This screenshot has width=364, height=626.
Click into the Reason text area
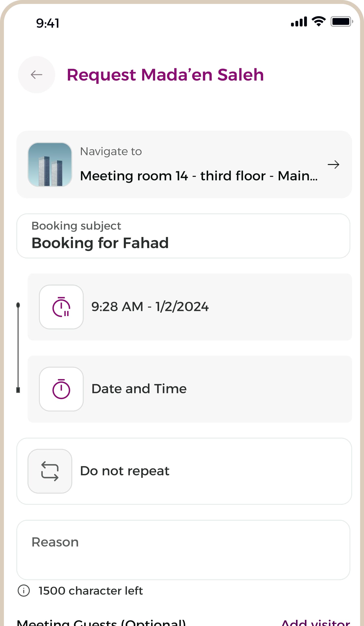183,550
